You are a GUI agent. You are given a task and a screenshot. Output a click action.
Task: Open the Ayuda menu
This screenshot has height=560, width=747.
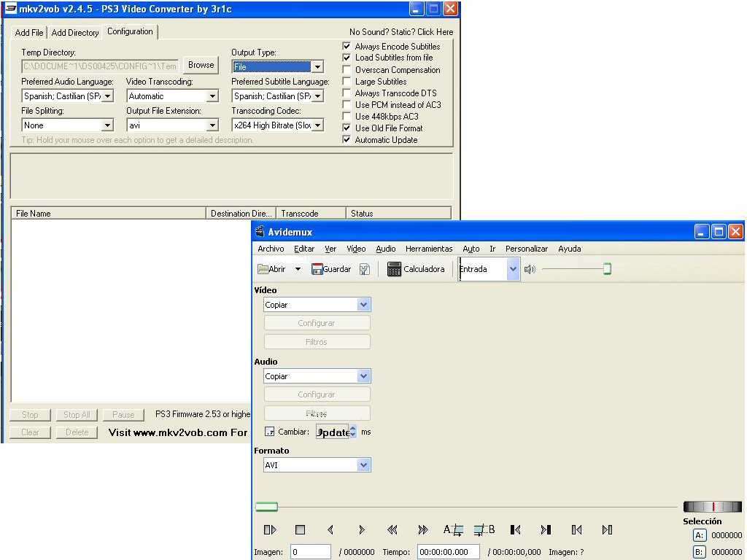coord(569,249)
